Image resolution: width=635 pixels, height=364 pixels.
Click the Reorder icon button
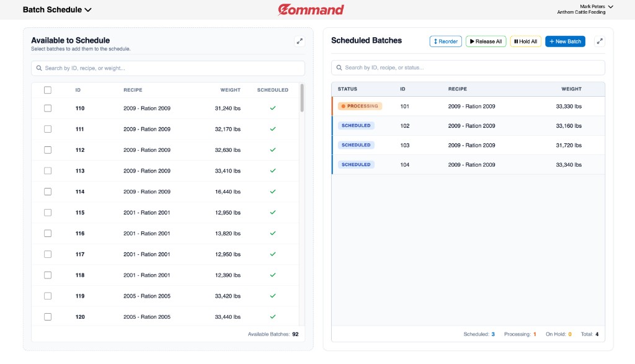[435, 41]
